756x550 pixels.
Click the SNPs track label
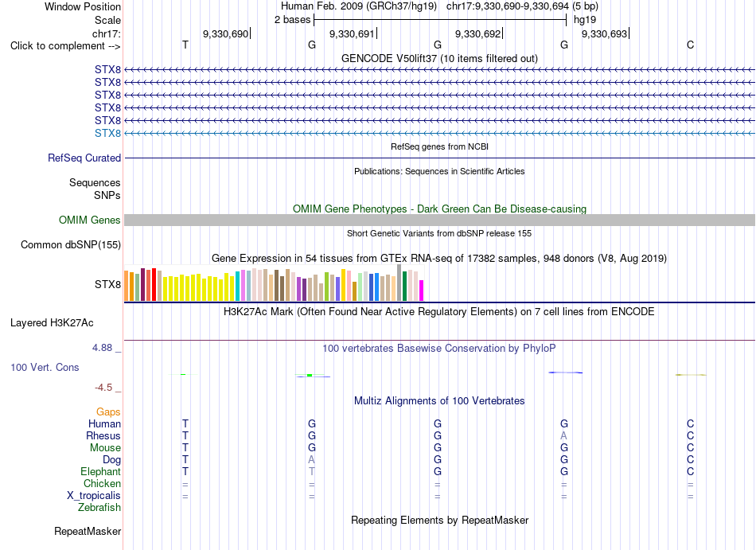coord(107,195)
